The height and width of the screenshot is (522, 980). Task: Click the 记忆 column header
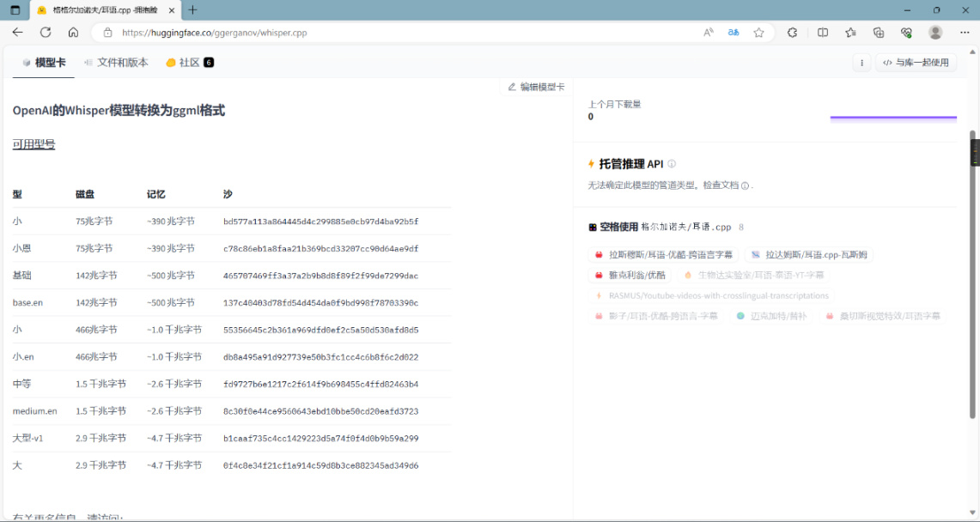[155, 194]
